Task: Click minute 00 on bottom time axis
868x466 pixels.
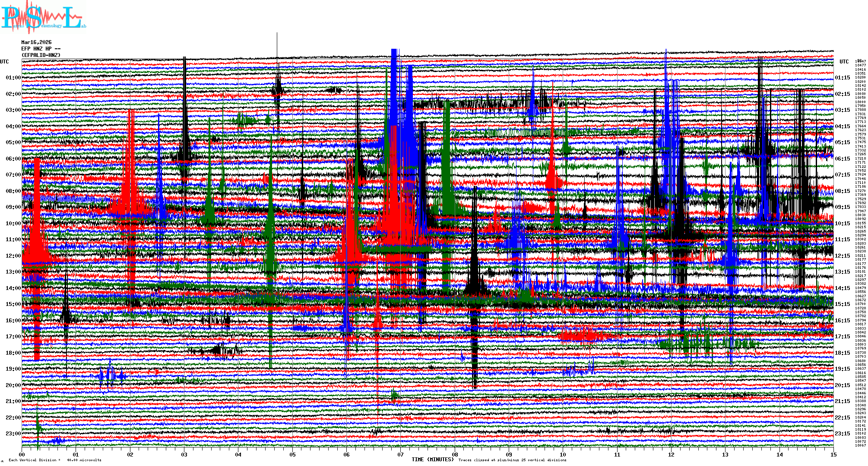Action: (22, 454)
